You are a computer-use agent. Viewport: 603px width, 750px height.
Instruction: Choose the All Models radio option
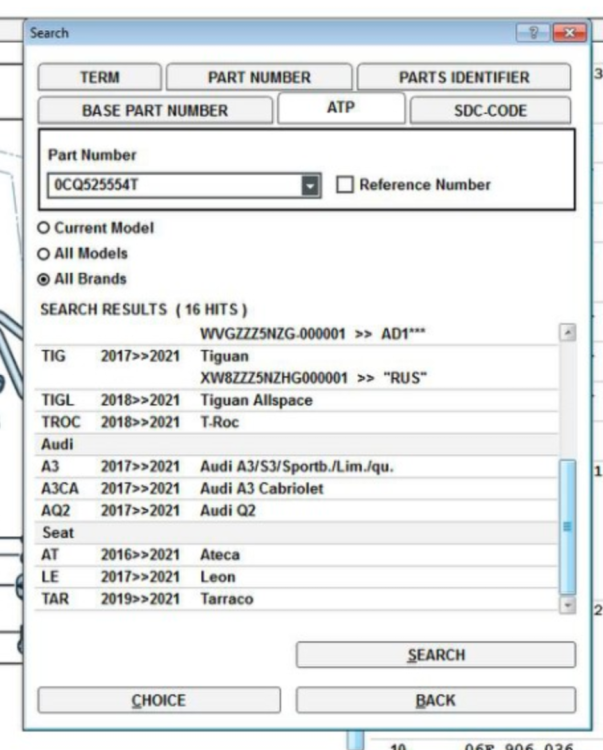click(x=44, y=254)
